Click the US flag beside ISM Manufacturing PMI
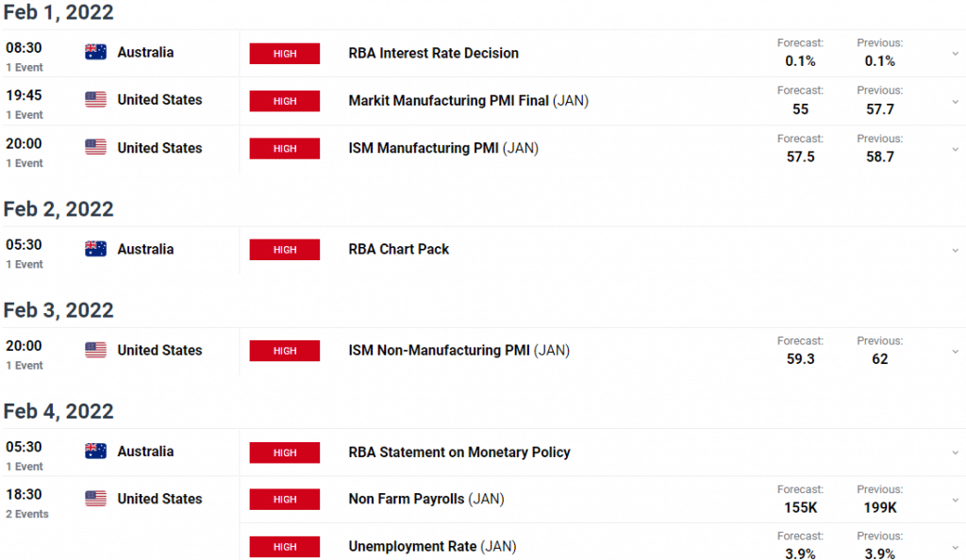Viewport: 966px width, 560px height. (95, 147)
